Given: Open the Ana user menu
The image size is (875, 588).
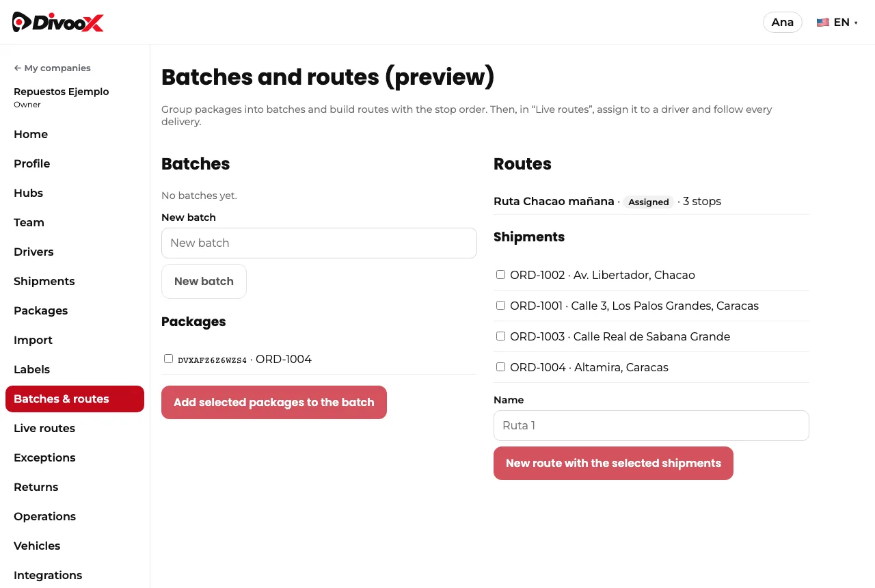Looking at the screenshot, I should click(x=783, y=22).
